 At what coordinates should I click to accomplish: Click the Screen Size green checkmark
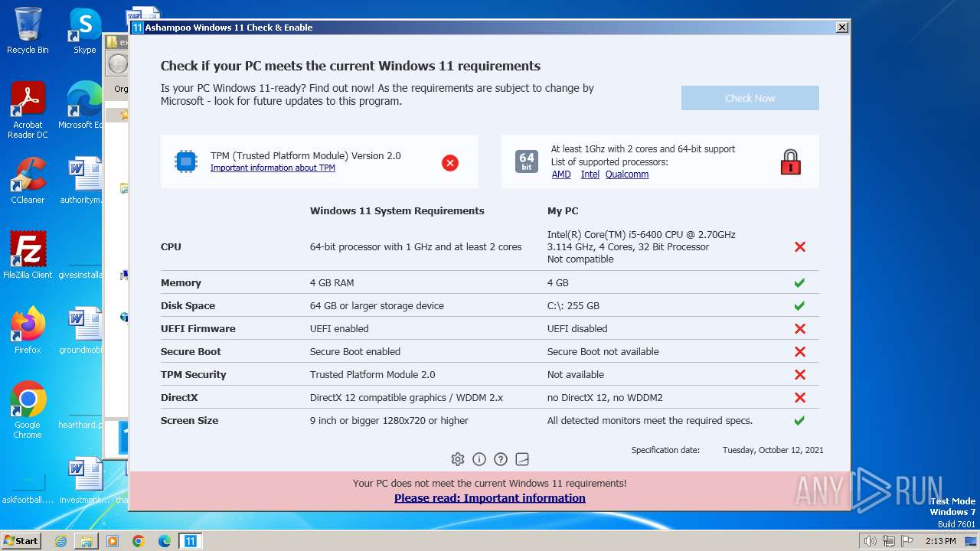[799, 420]
